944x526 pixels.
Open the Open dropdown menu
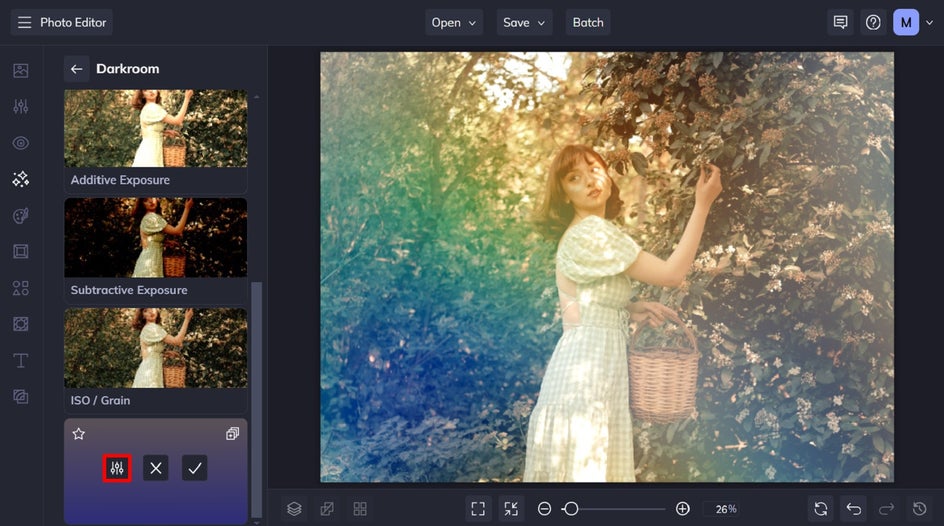453,22
